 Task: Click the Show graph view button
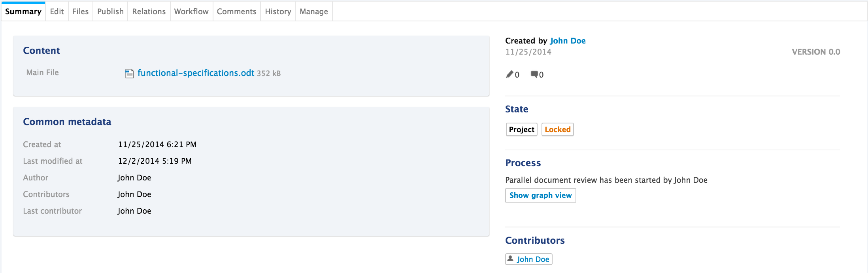(540, 195)
